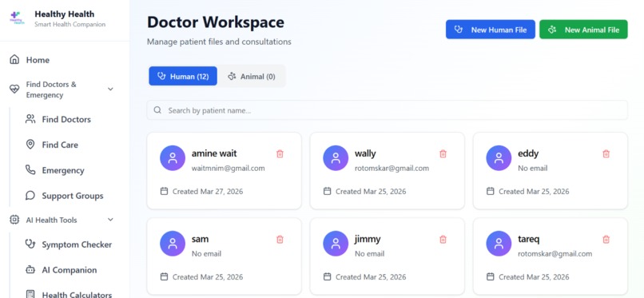Delete tareq's patient file via trash icon
Screen dimensions: 644x298
(x=606, y=240)
